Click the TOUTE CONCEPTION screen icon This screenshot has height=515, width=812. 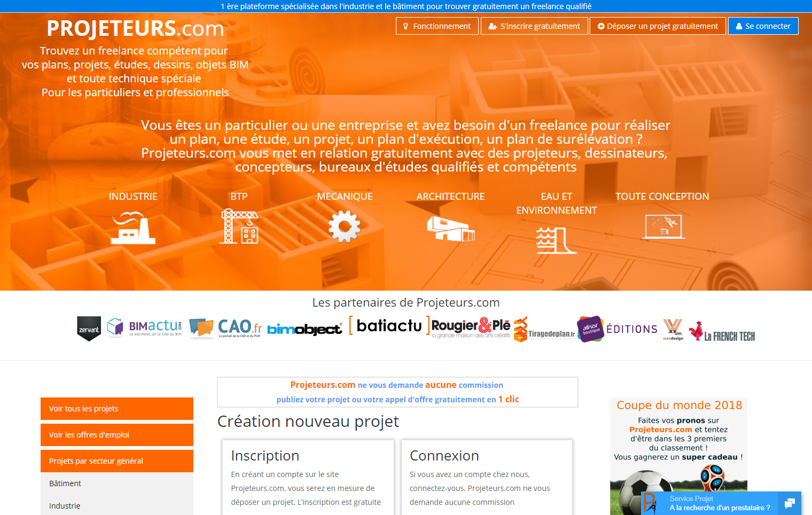(x=663, y=227)
